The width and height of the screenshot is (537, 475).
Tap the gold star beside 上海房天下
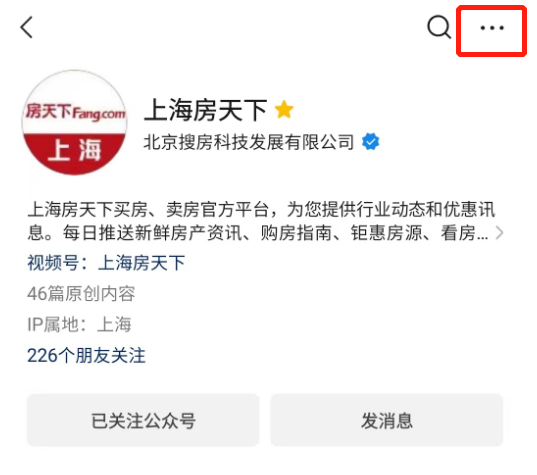tap(284, 110)
